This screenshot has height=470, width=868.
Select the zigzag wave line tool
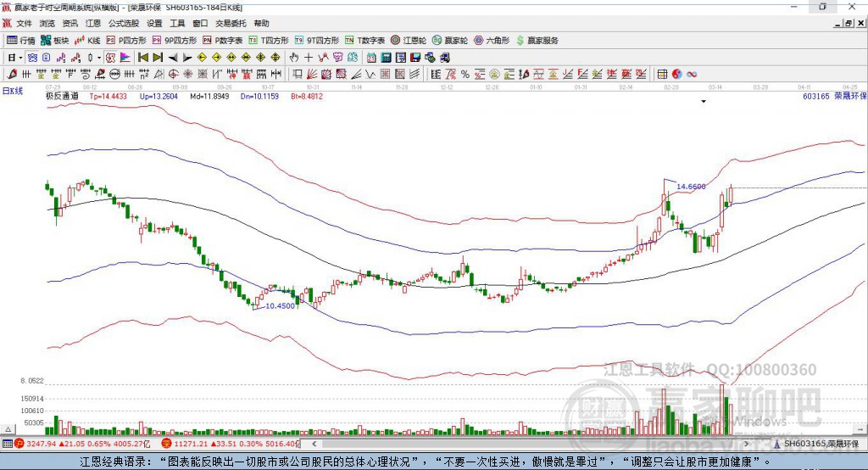tap(370, 74)
